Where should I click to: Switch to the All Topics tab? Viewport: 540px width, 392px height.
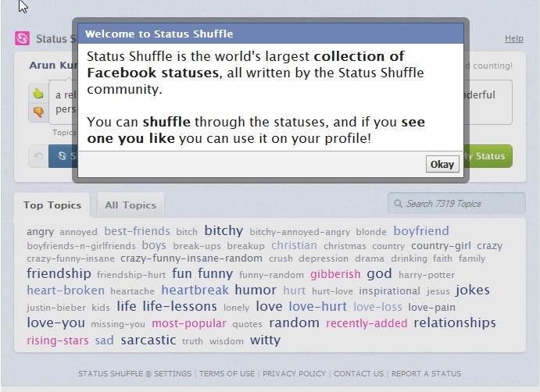pyautogui.click(x=131, y=205)
